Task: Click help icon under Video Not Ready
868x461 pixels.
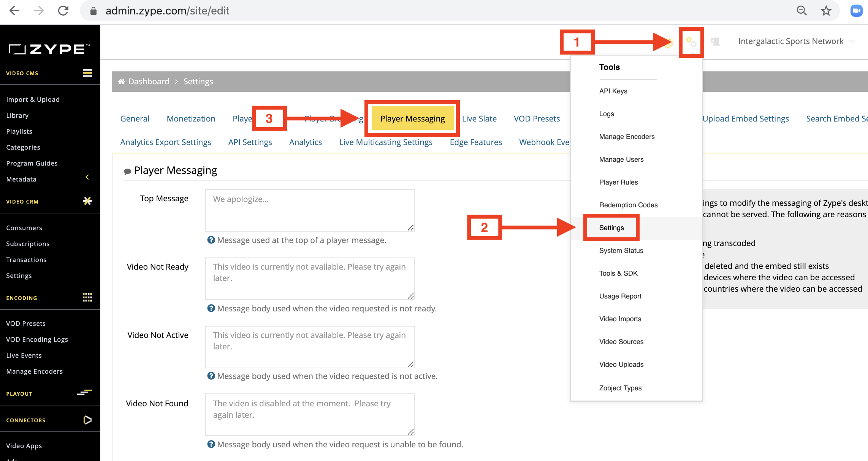Action: click(x=211, y=308)
